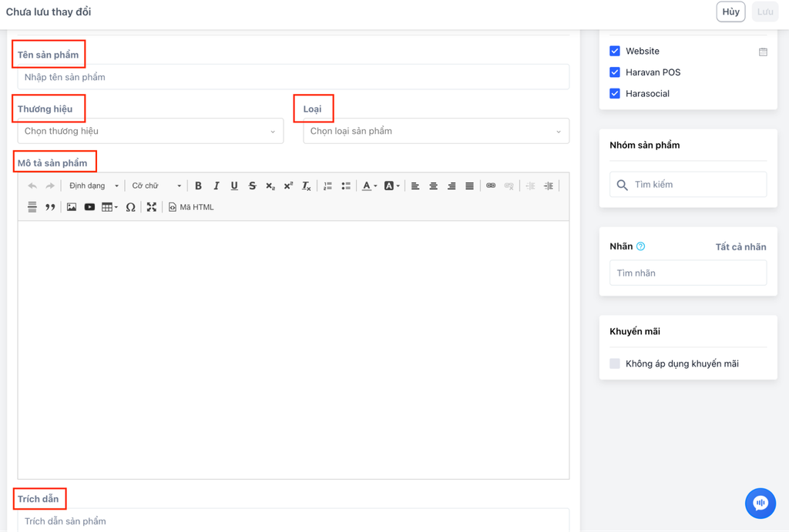
Task: Switch the editor to fullscreen mode
Action: [x=152, y=207]
